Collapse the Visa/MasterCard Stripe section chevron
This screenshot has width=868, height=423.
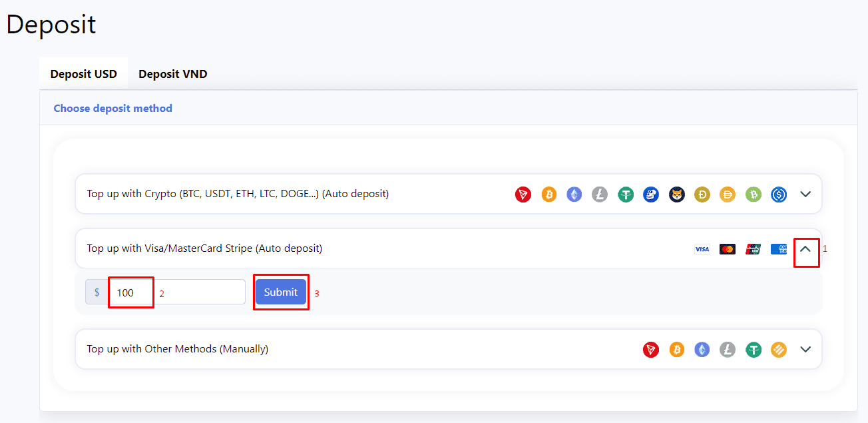coord(805,248)
